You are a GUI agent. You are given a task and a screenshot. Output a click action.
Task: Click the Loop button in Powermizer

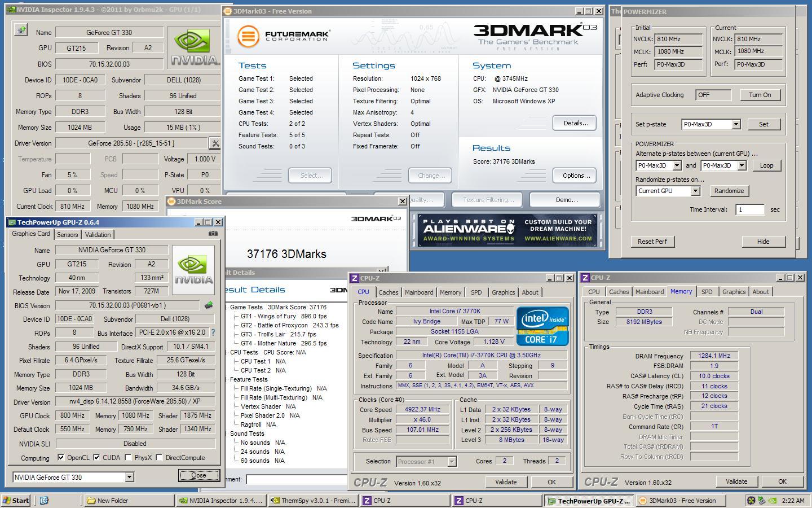pyautogui.click(x=766, y=165)
